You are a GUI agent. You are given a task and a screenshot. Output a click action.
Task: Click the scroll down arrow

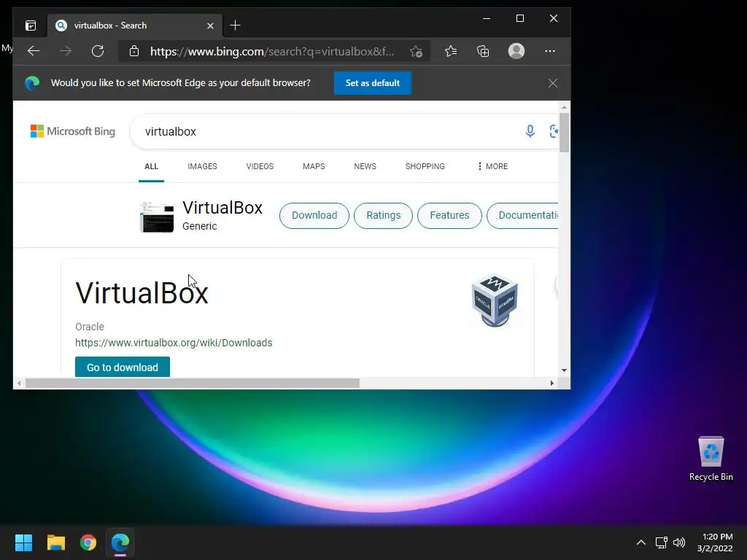pos(564,370)
